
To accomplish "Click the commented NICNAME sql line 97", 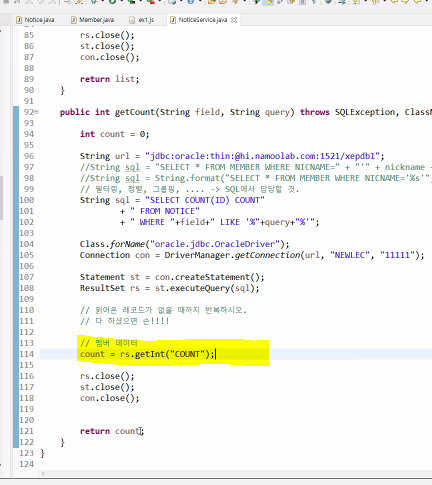I will [x=256, y=167].
